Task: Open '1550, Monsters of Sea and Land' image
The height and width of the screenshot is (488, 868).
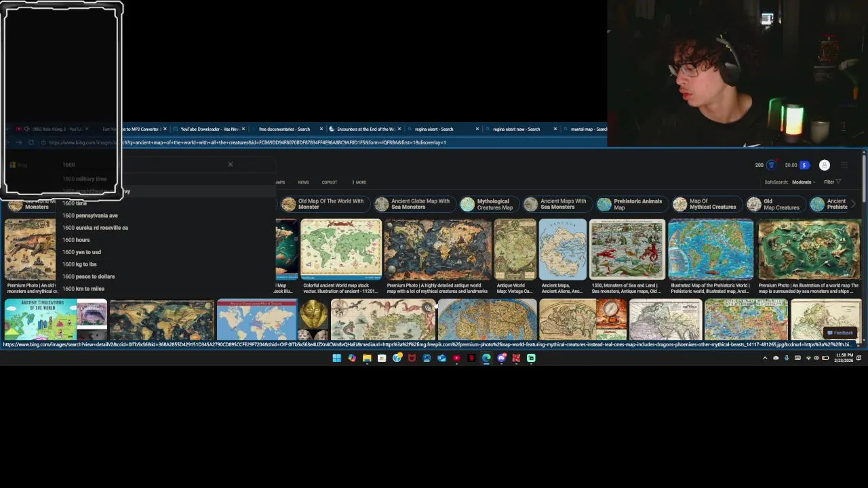Action: tap(627, 249)
